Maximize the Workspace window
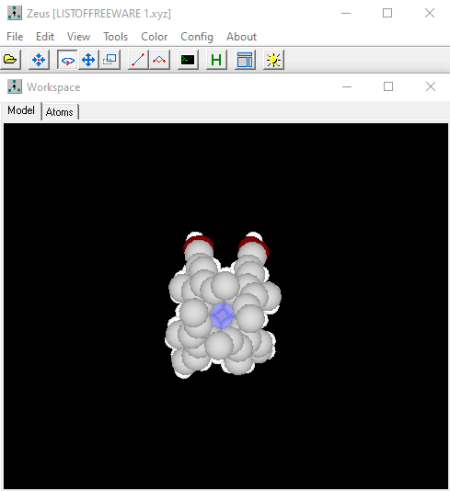Screen dimensions: 450x491 point(388,87)
